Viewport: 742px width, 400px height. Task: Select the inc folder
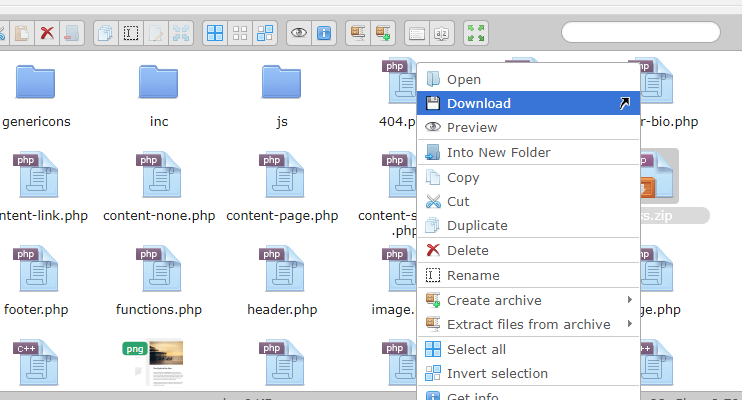159,82
